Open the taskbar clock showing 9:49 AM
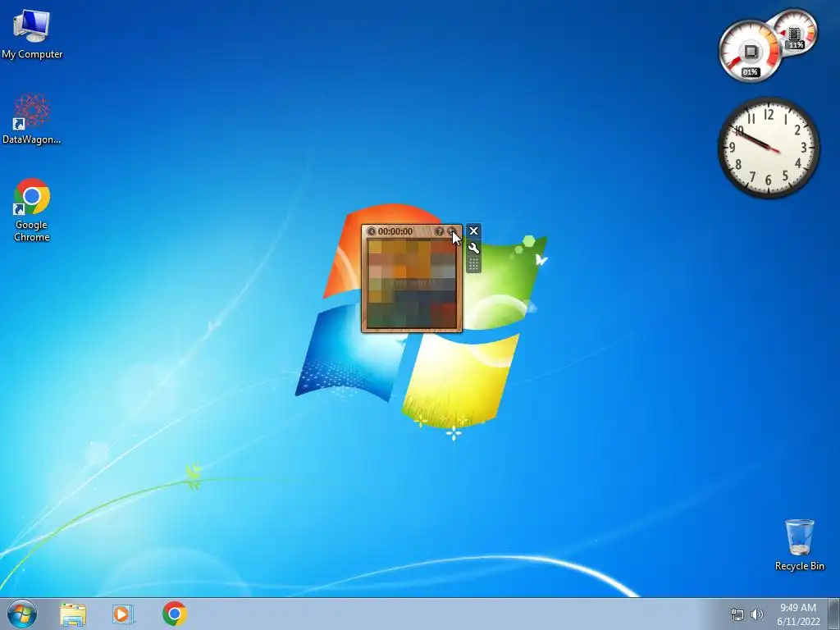840x630 pixels. click(798, 614)
